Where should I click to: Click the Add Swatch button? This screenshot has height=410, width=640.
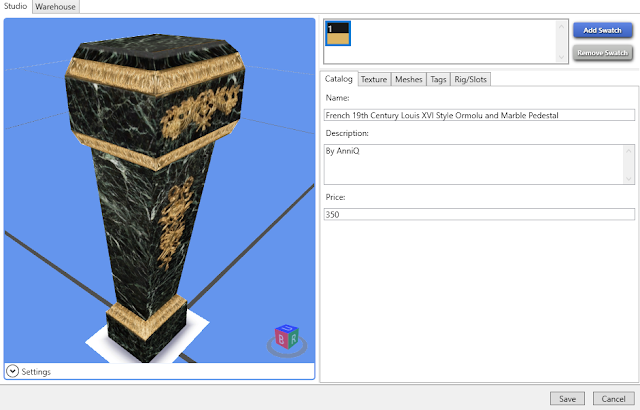602,30
